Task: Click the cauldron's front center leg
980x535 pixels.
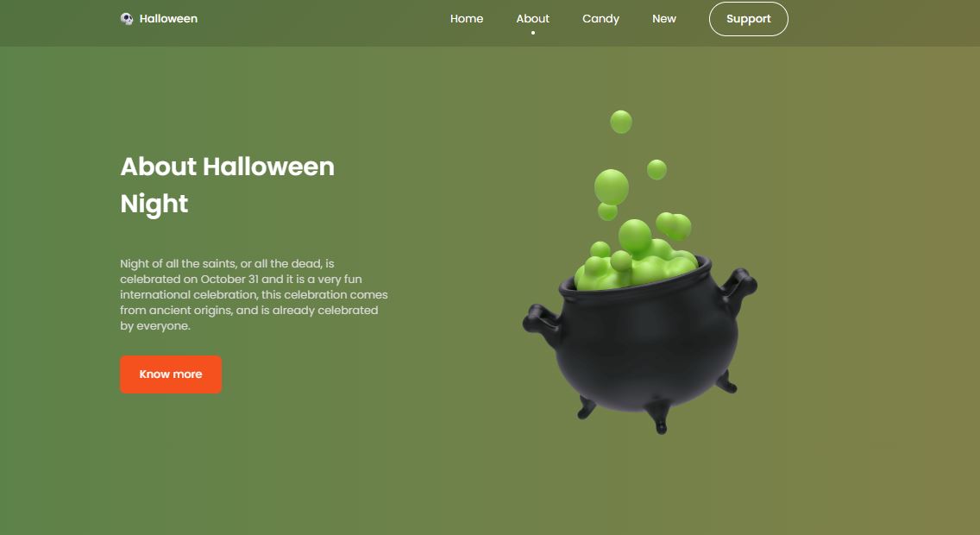Action: [x=659, y=417]
